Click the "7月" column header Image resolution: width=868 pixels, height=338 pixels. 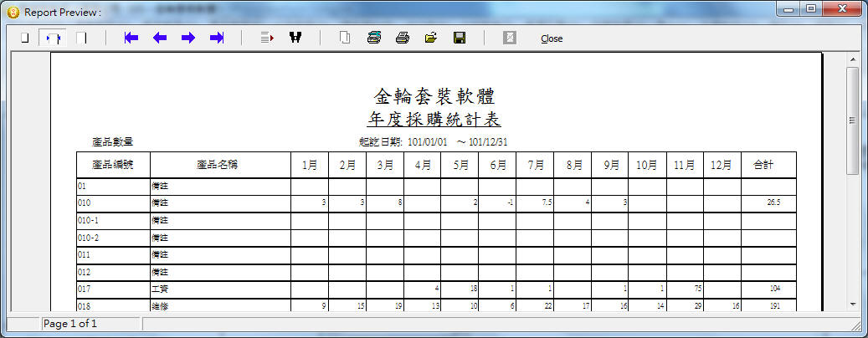536,165
